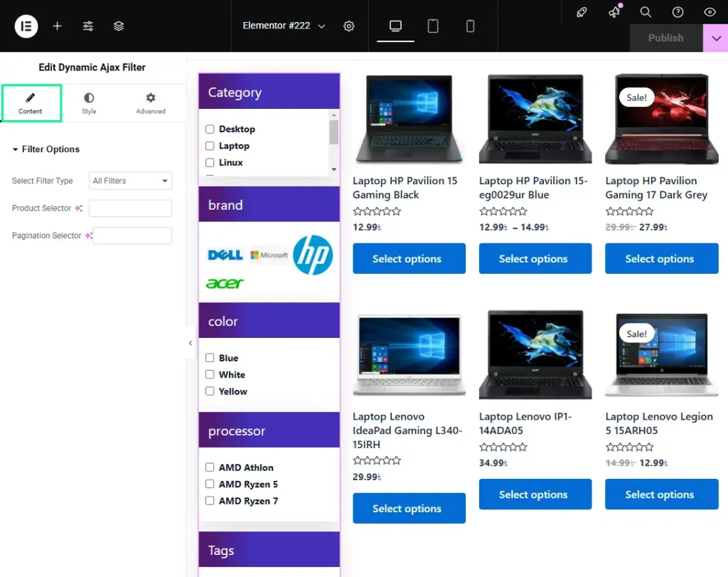Enable the AMD Ryzen 5 processor filter
Viewport: 728px width, 577px height.
210,484
